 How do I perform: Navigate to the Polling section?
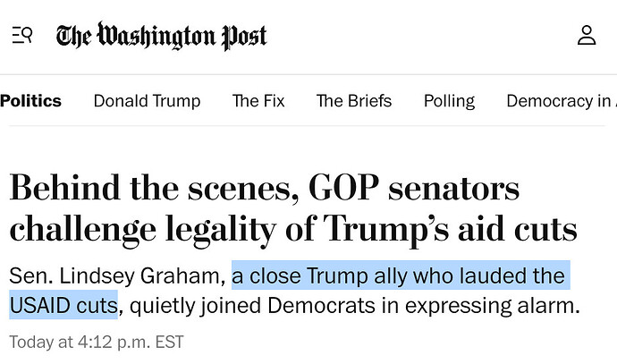(x=450, y=101)
